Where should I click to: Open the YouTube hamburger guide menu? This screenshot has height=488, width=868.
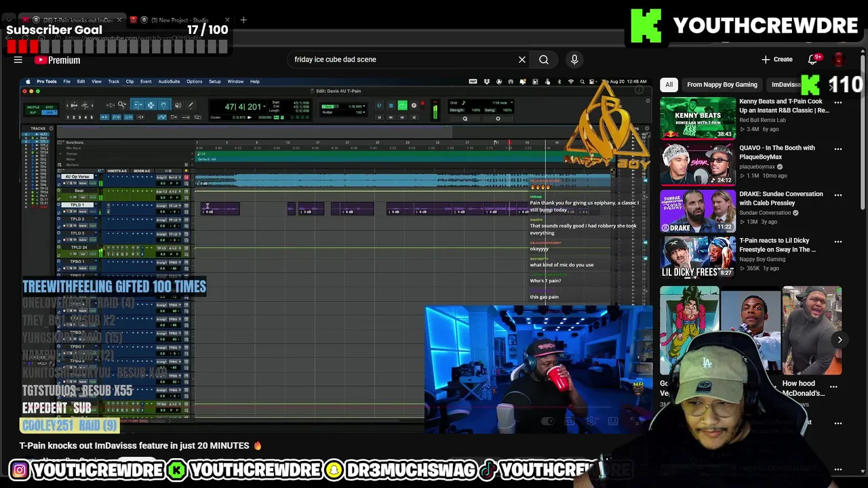tap(18, 60)
